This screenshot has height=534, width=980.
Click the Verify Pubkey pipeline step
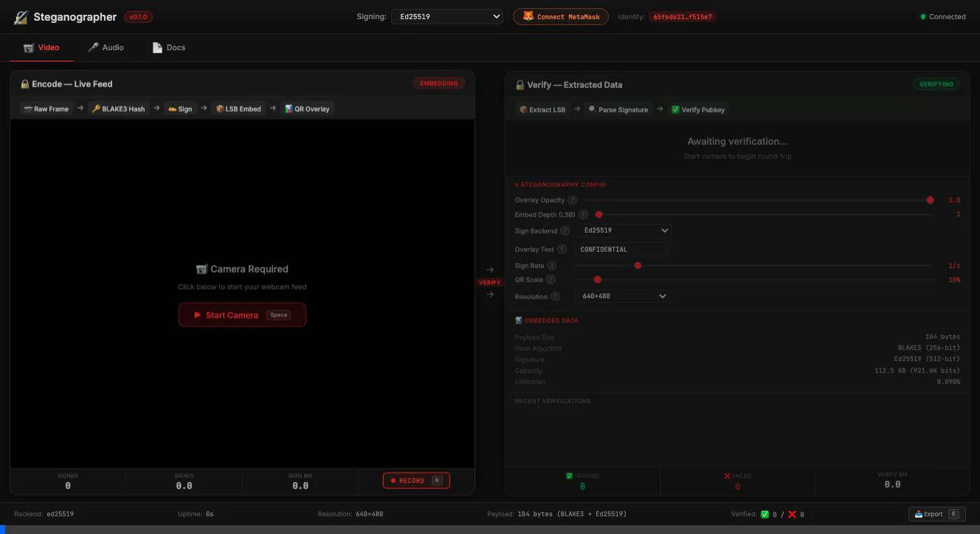pyautogui.click(x=698, y=109)
